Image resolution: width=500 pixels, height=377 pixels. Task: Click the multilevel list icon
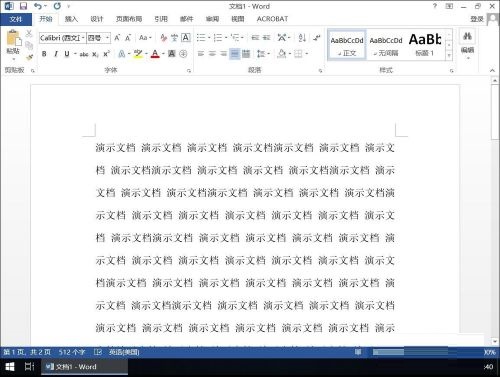[235, 38]
